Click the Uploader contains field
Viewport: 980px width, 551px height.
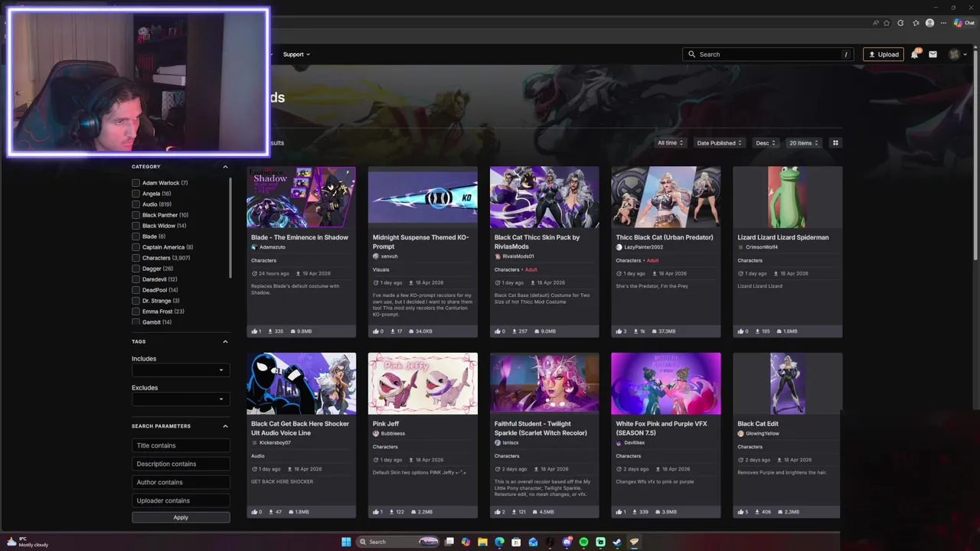[x=181, y=500]
